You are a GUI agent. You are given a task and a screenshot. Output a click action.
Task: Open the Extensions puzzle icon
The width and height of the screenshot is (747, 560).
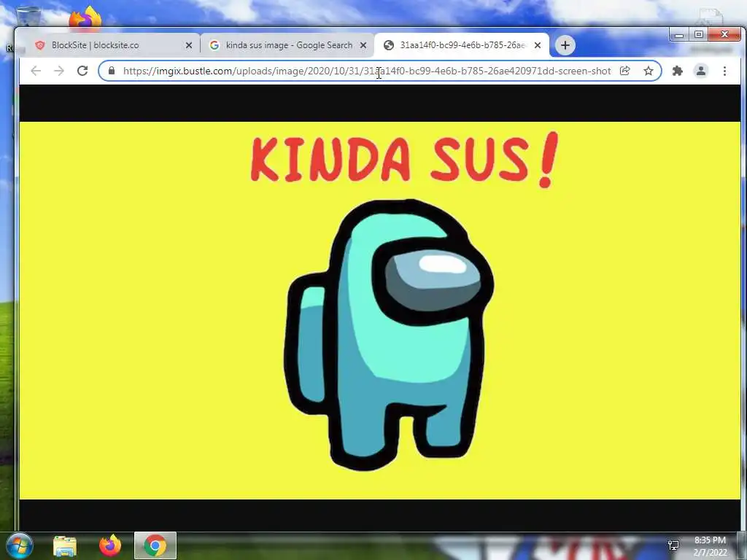pyautogui.click(x=677, y=71)
